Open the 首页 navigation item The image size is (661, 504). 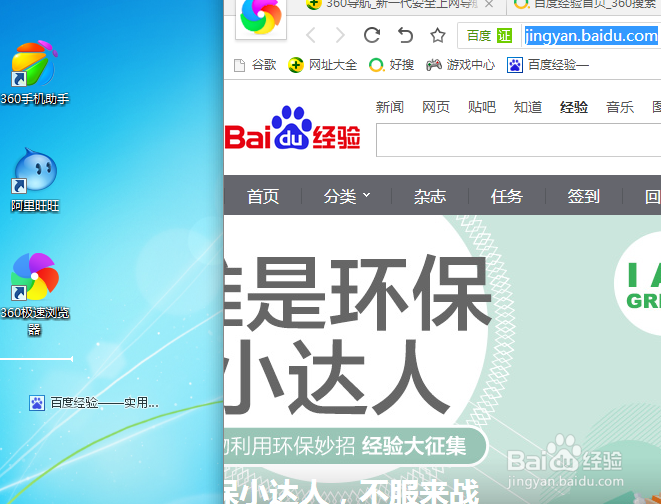263,196
